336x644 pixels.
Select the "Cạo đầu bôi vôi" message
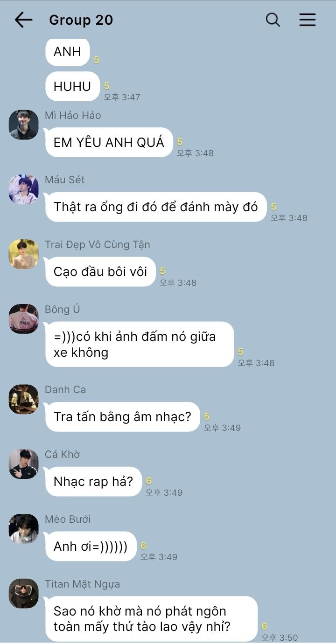pos(100,271)
